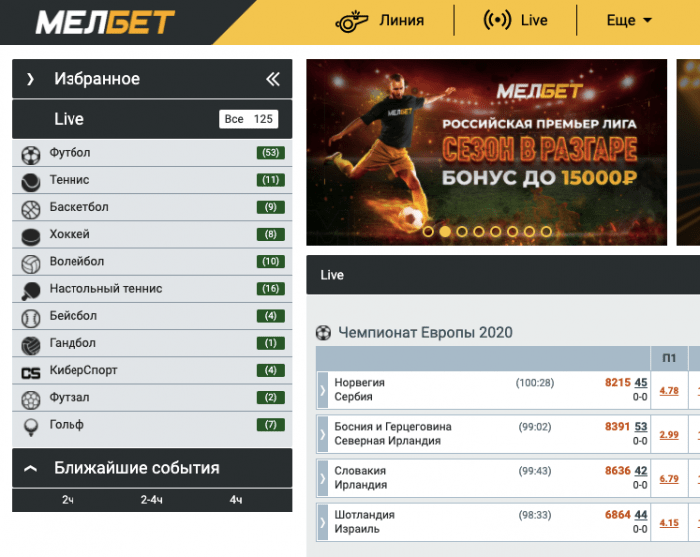This screenshot has width=700, height=557.
Task: Select the Футзал ball icon
Action: [x=31, y=400]
